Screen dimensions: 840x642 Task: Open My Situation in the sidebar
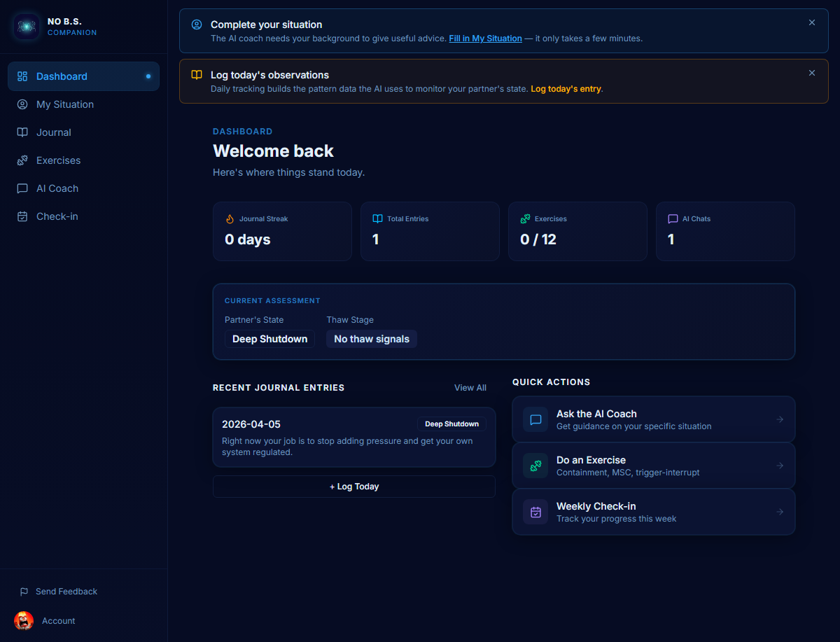click(64, 104)
